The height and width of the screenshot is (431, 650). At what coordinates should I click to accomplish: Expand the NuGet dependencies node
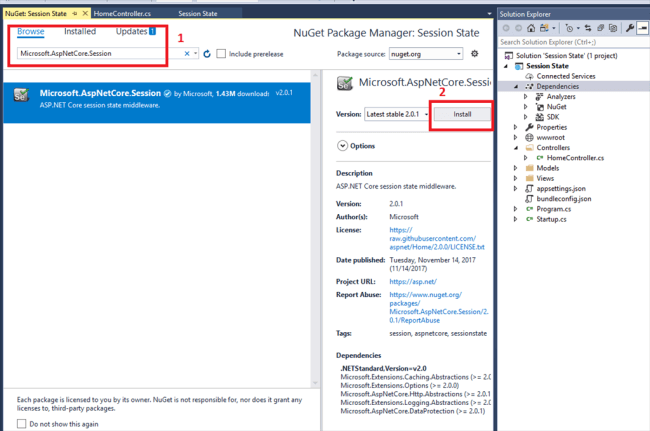point(525,107)
